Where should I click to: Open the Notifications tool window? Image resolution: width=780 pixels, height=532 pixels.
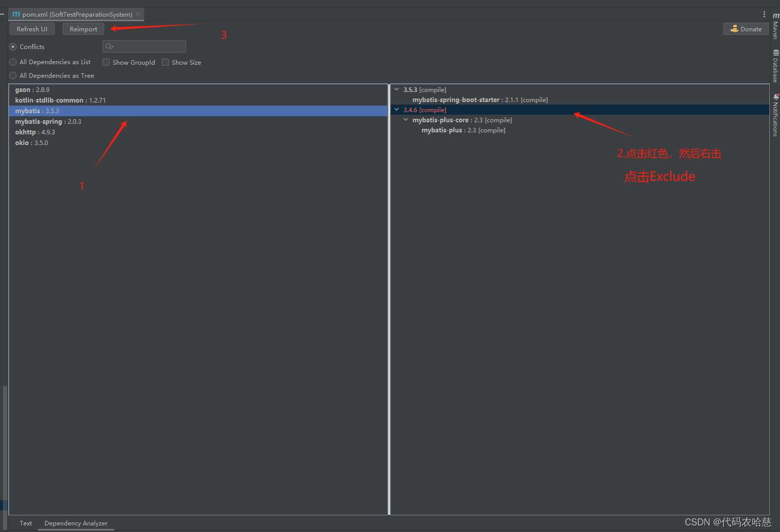click(x=775, y=115)
